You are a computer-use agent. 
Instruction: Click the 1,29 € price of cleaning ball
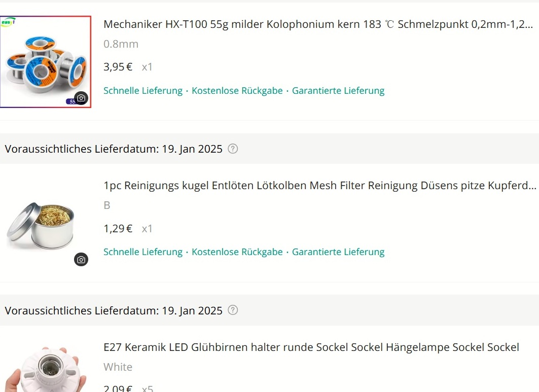click(x=118, y=229)
